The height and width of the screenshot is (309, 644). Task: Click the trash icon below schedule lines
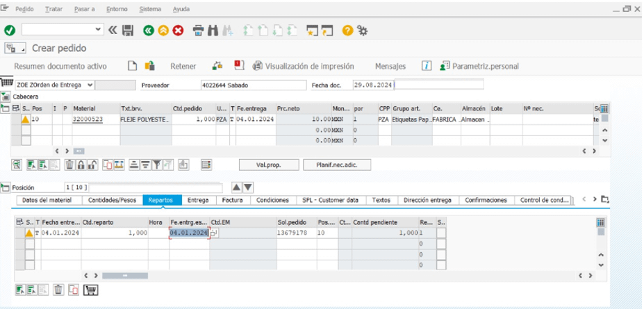(x=58, y=290)
